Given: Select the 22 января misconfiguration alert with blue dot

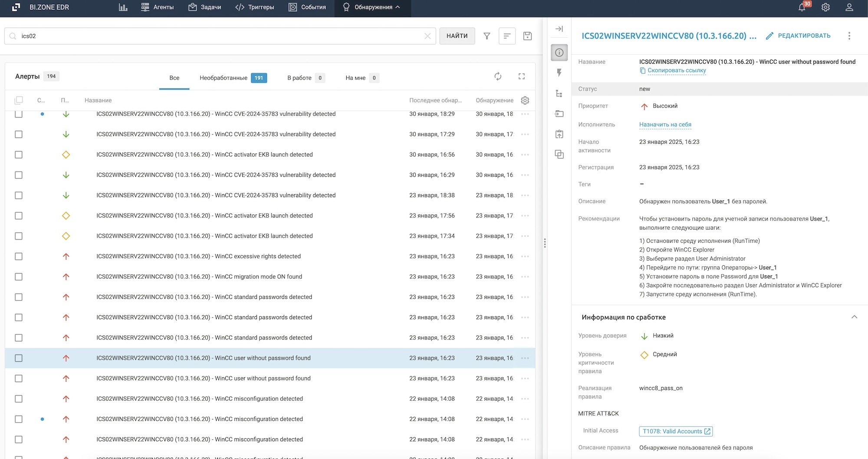Looking at the screenshot, I should [270, 419].
